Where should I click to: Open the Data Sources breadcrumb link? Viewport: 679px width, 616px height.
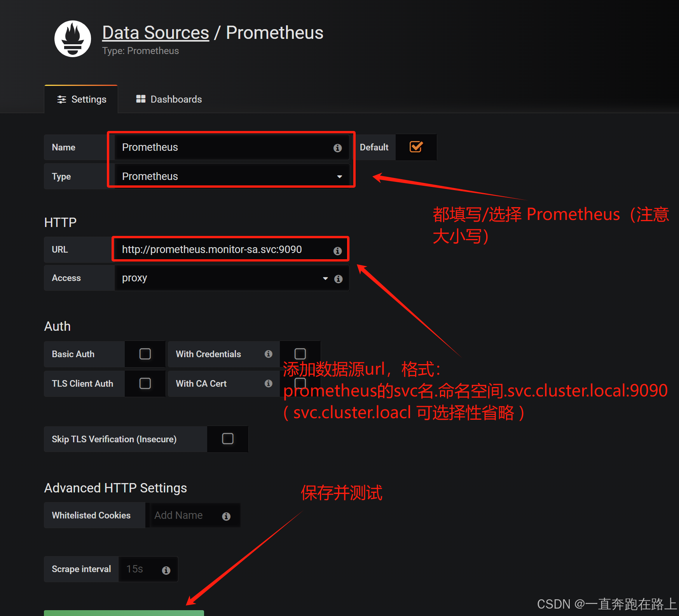pyautogui.click(x=155, y=33)
